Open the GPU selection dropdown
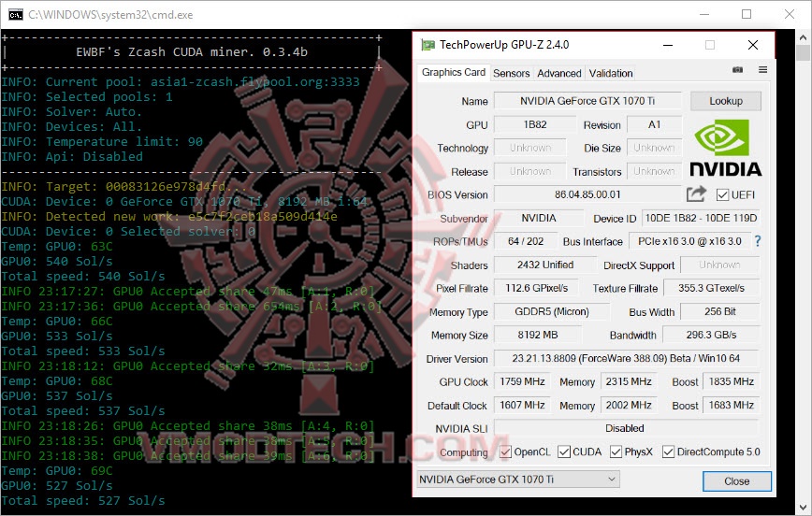 (518, 480)
